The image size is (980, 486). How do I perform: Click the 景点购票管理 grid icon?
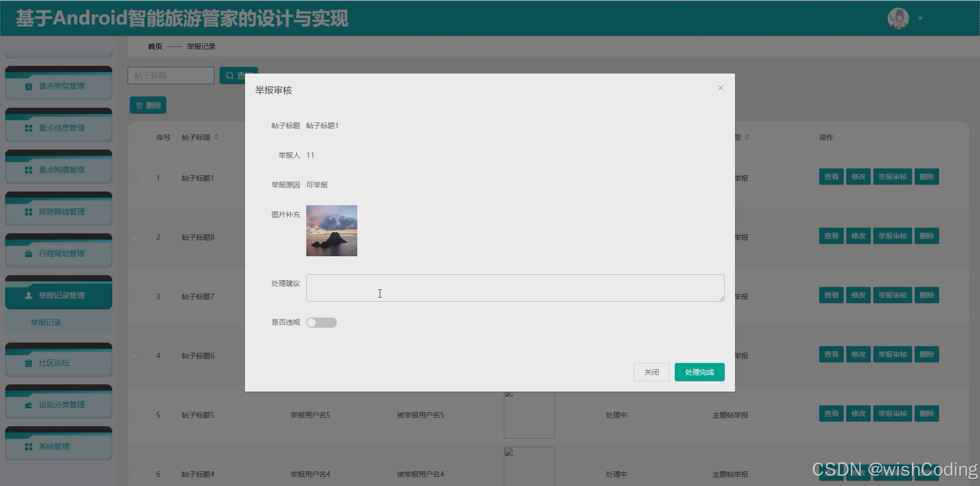(x=28, y=169)
